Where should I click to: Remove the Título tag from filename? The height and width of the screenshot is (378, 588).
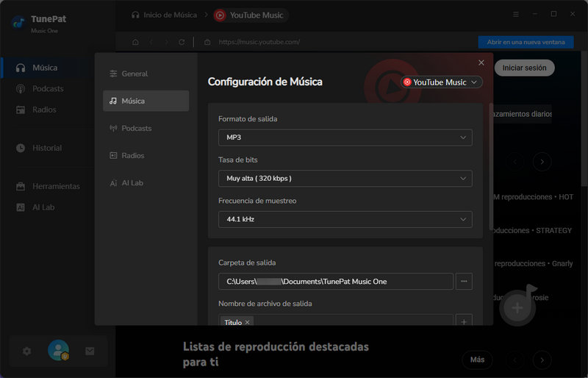pos(247,322)
